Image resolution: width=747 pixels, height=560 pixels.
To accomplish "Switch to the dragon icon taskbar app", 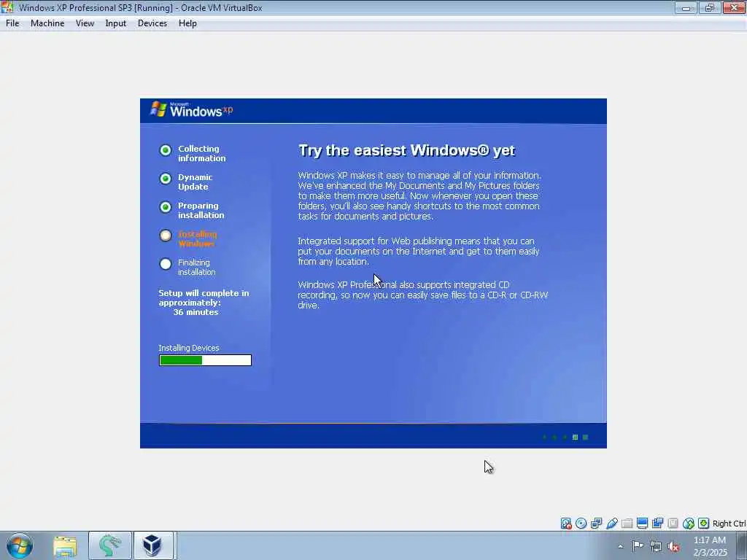I will [x=109, y=545].
